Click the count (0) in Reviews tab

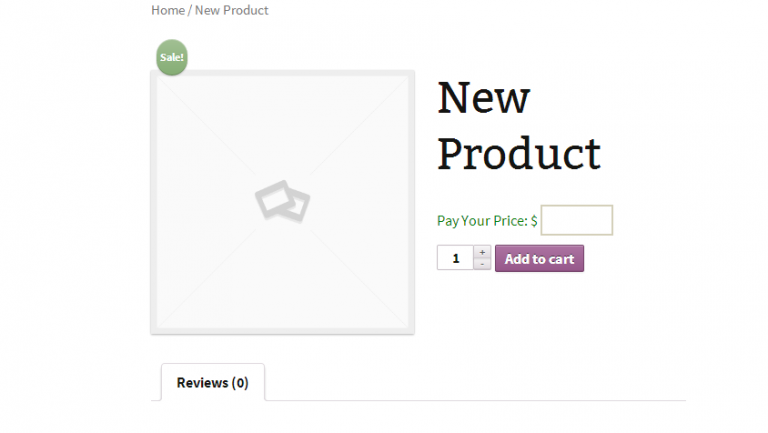click(x=240, y=382)
